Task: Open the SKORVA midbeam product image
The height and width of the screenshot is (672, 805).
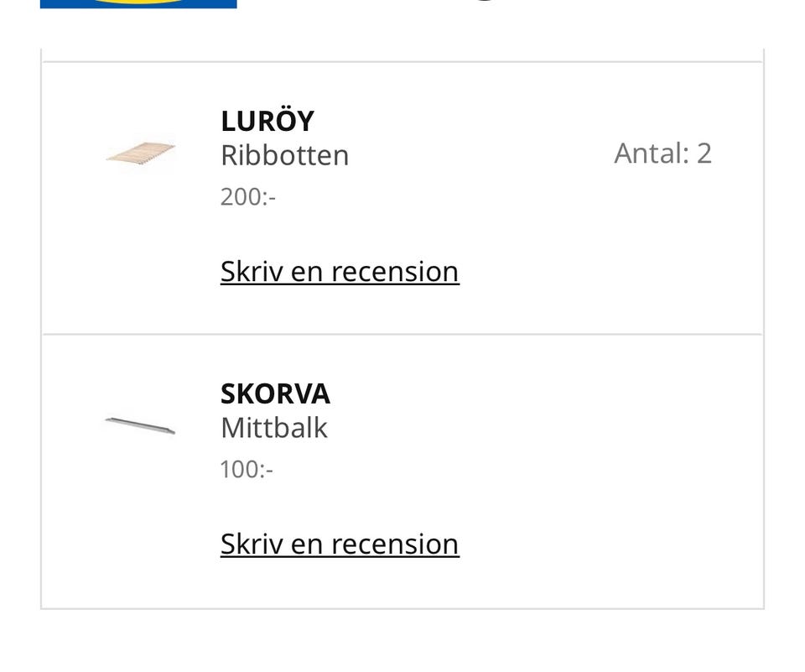Action: [140, 425]
